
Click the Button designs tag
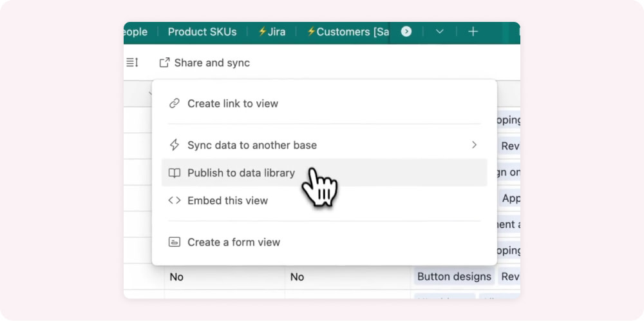coord(454,277)
